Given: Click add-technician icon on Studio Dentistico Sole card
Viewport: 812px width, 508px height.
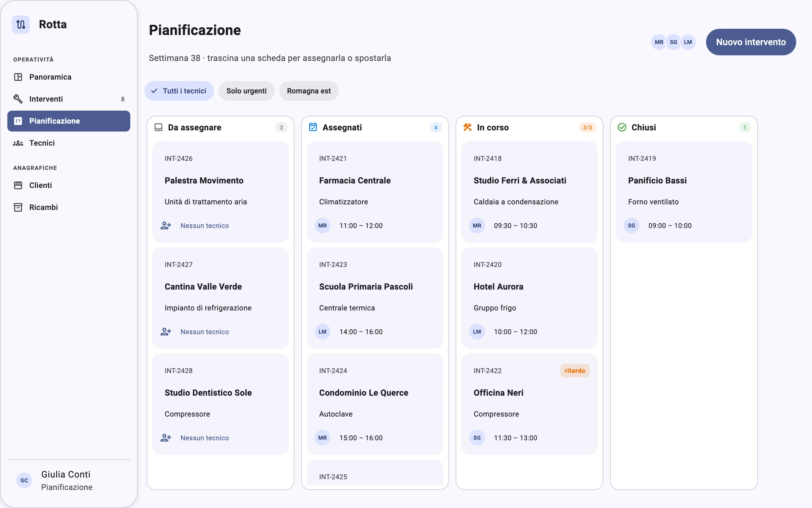Looking at the screenshot, I should coord(166,438).
